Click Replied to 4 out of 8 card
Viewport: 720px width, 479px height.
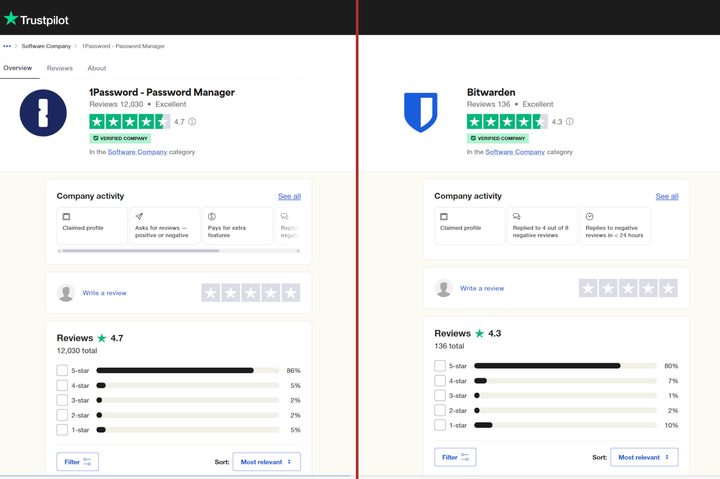[x=542, y=225]
